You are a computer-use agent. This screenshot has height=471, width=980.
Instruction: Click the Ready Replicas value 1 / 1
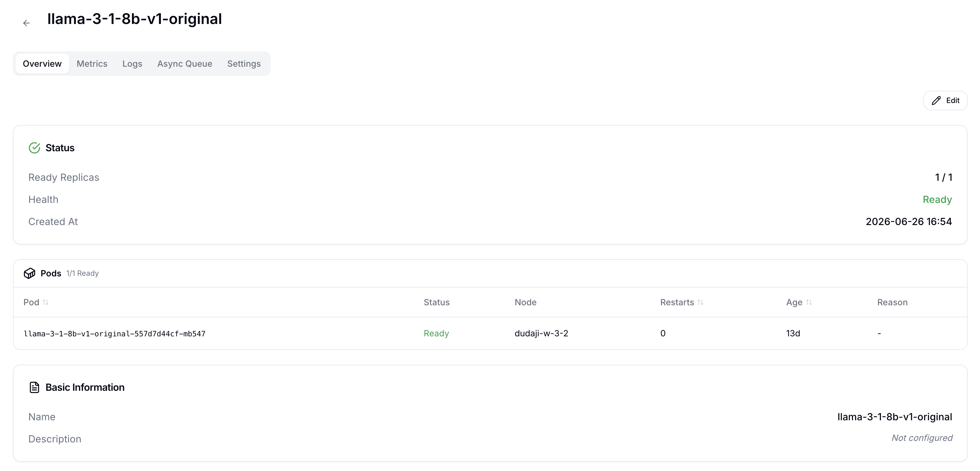click(944, 177)
